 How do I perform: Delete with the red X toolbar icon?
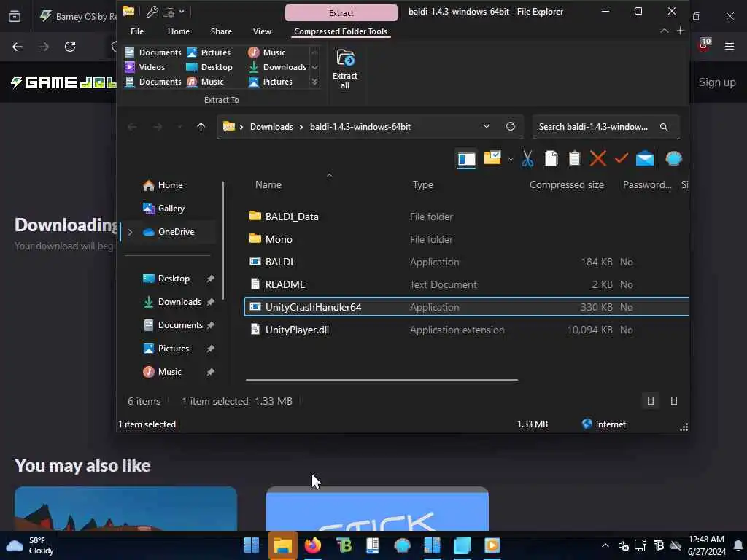[598, 158]
